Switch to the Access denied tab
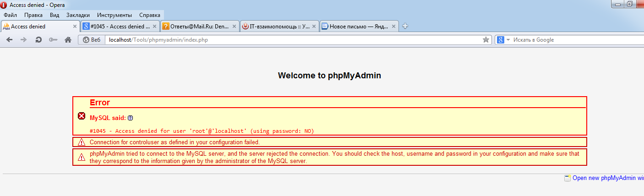Image resolution: width=644 pixels, height=196 pixels. point(40,26)
